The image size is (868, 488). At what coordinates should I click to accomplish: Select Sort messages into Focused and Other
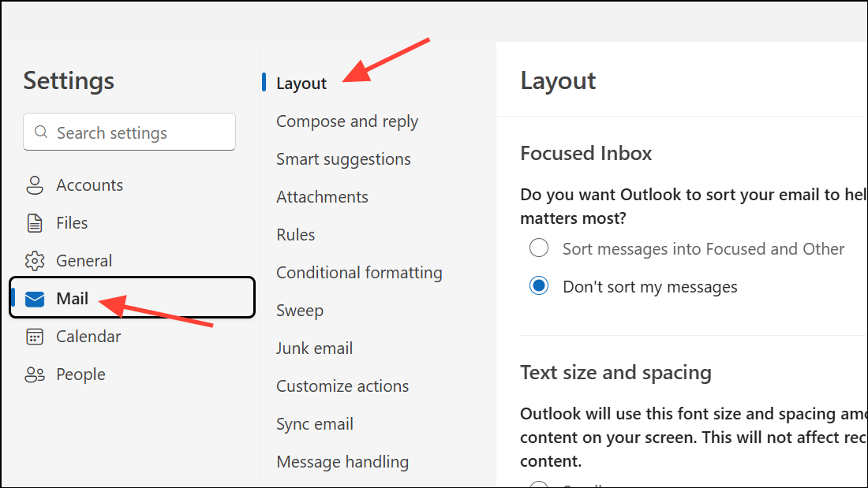539,248
